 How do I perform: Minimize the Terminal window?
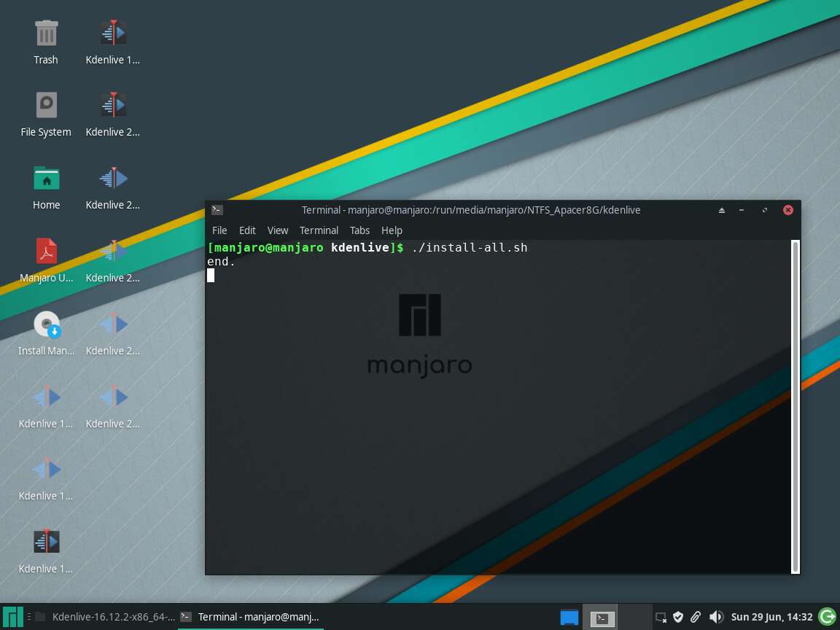[x=742, y=210]
